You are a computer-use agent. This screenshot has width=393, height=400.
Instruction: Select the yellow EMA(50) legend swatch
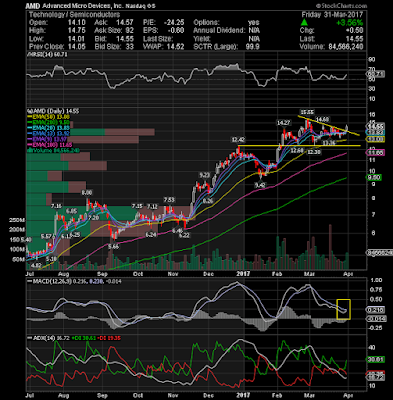coord(29,117)
